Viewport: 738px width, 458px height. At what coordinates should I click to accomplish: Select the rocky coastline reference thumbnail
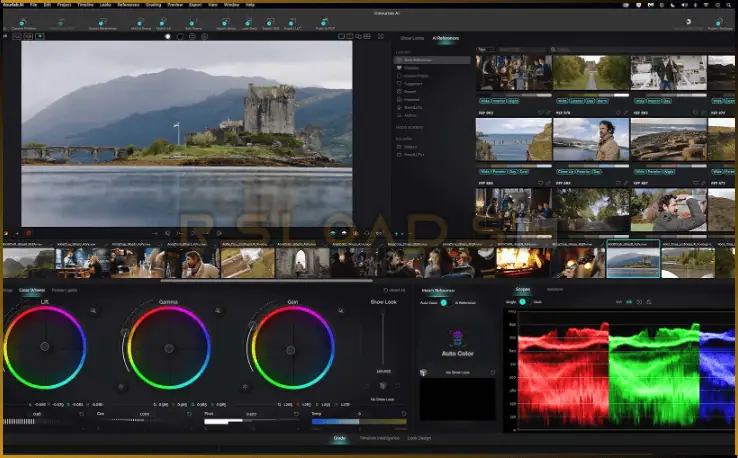pyautogui.click(x=668, y=139)
